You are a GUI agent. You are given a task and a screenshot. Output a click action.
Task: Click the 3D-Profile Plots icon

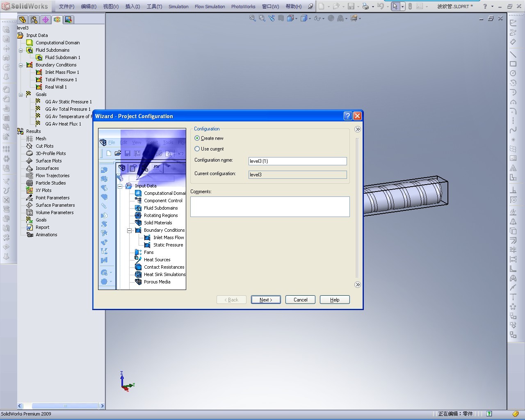[30, 153]
